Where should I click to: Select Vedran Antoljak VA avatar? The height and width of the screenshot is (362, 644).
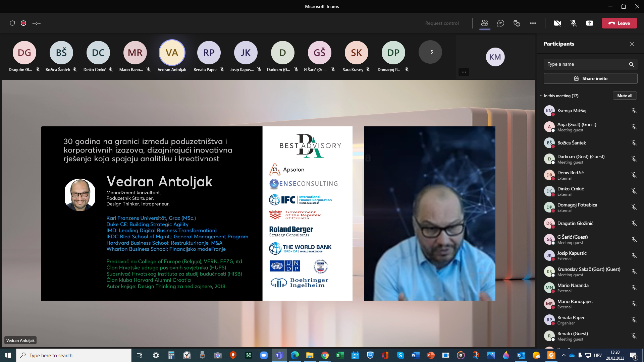[172, 53]
